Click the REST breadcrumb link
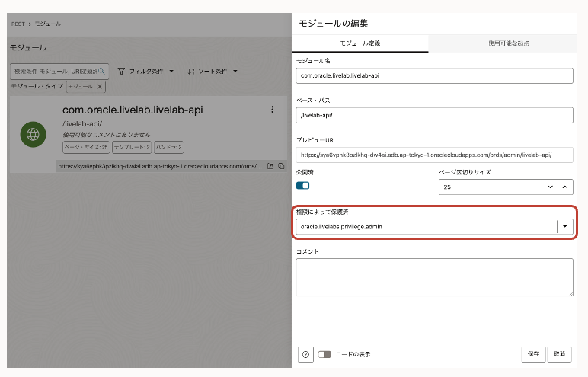588x377 pixels. point(18,24)
